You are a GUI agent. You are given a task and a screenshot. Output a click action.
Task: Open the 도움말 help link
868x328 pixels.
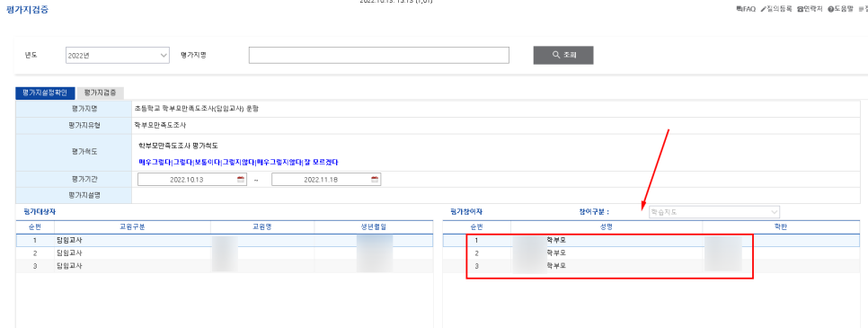840,9
